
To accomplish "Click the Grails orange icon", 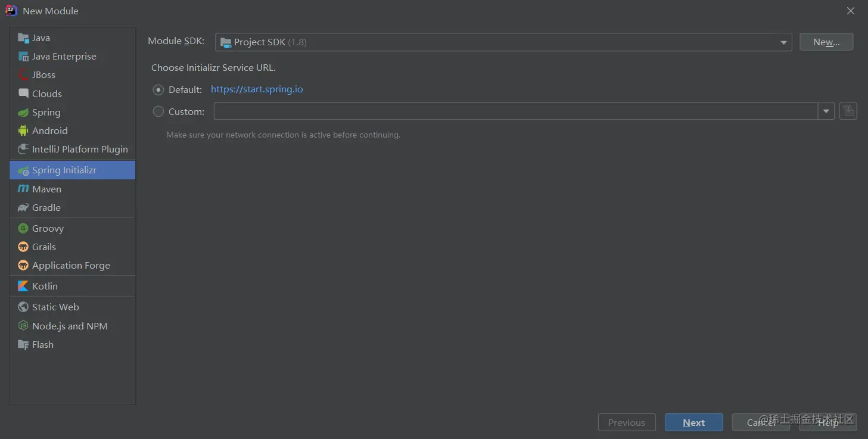I will [23, 247].
